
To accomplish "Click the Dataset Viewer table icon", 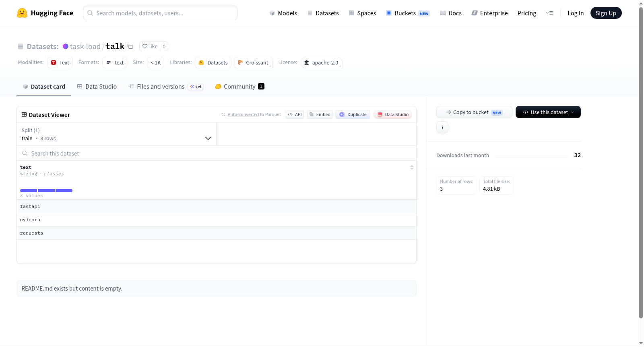I will pyautogui.click(x=24, y=114).
